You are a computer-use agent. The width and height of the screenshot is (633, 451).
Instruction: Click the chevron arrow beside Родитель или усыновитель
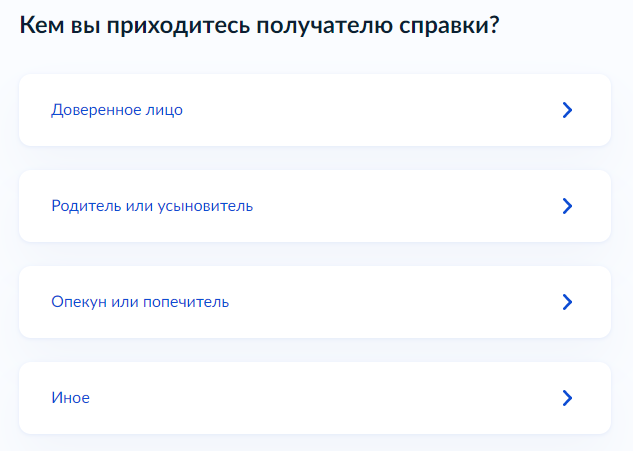pyautogui.click(x=567, y=206)
